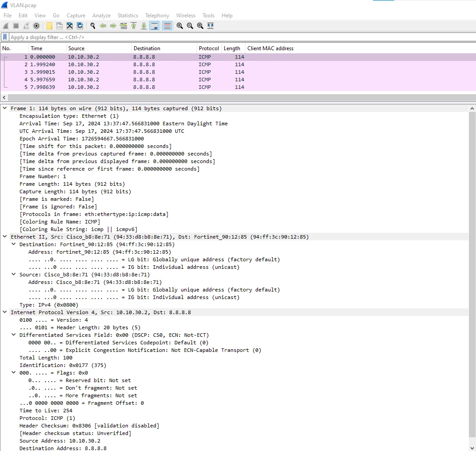Open the View menu

[40, 16]
